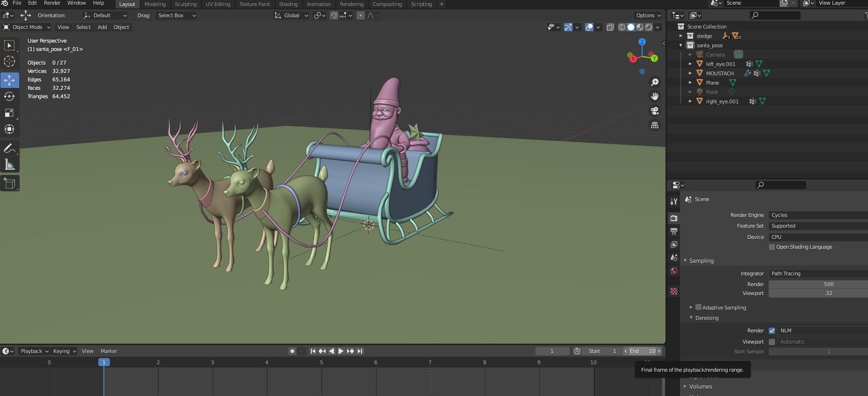Jump to the first frame
The width and height of the screenshot is (868, 396).
click(x=313, y=351)
